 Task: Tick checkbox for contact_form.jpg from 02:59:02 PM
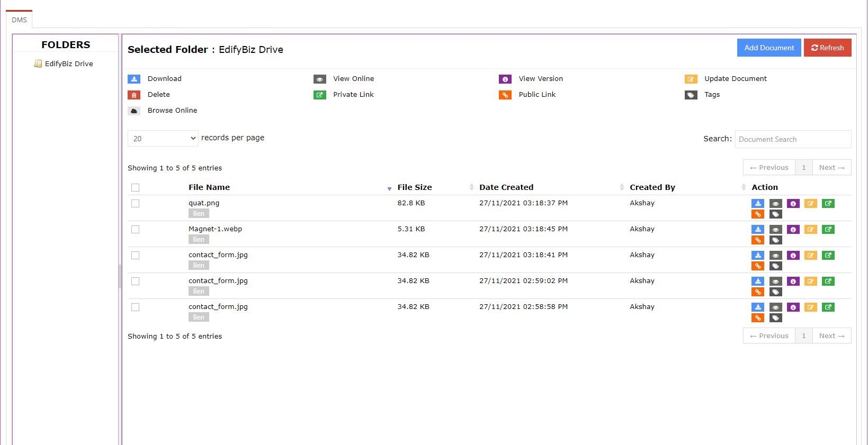tap(135, 281)
